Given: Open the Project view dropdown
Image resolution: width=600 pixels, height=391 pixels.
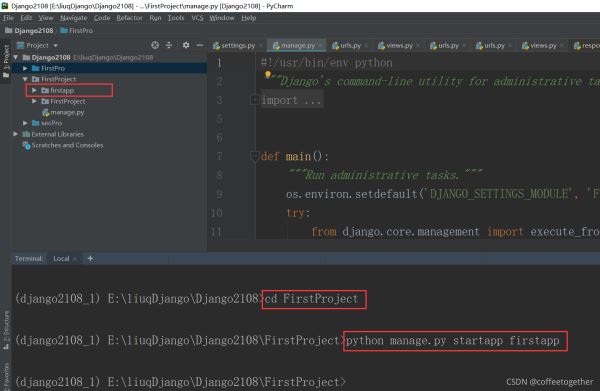Looking at the screenshot, I should pos(38,45).
